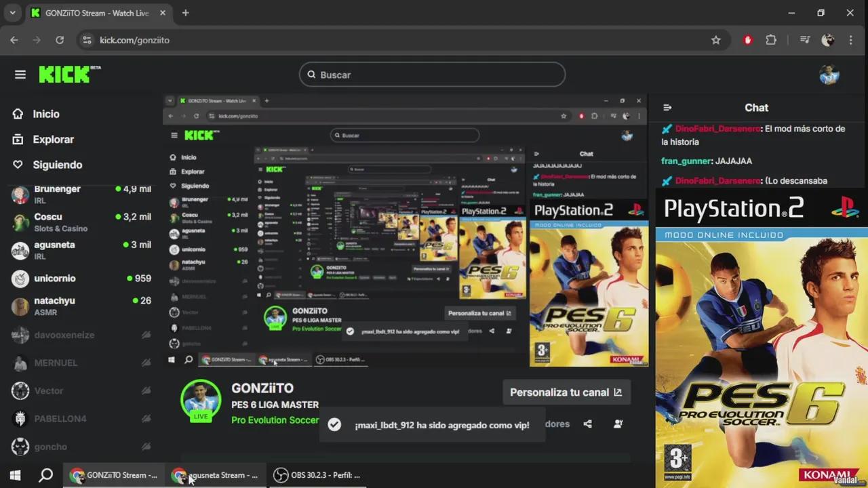Open Windows taskbar search

45,475
